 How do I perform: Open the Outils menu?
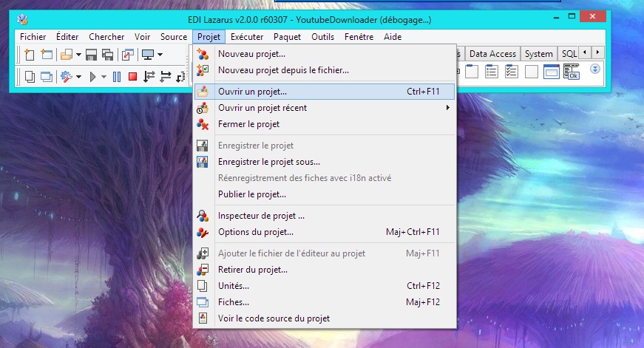click(322, 37)
